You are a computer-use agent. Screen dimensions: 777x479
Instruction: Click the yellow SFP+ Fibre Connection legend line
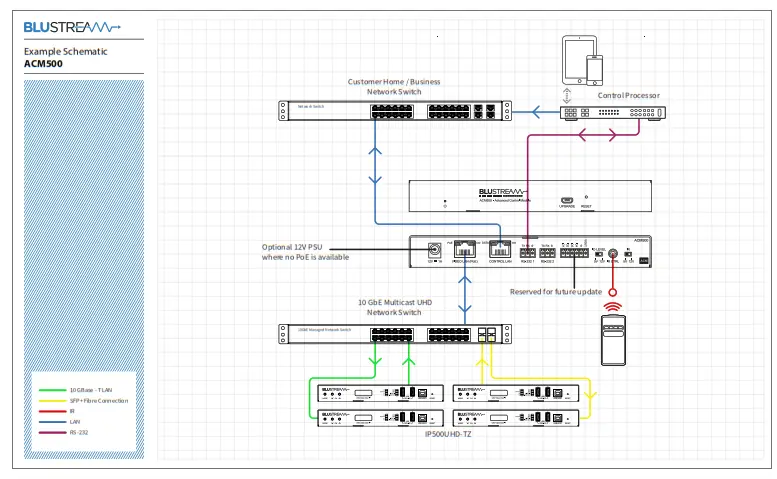53,401
